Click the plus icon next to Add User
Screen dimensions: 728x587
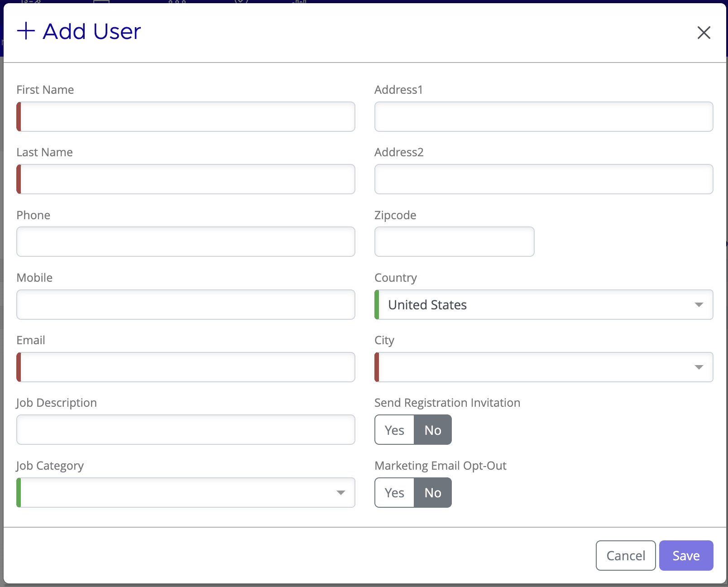(27, 31)
